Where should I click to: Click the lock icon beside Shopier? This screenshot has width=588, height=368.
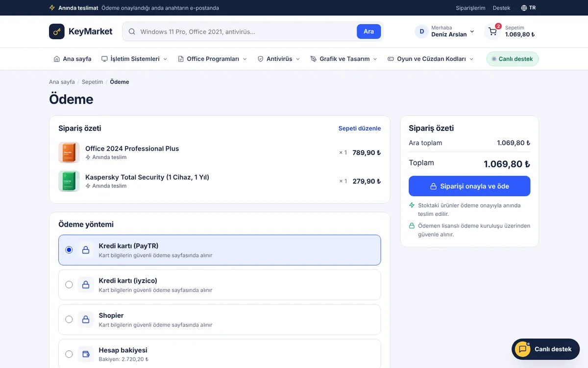pos(86,319)
